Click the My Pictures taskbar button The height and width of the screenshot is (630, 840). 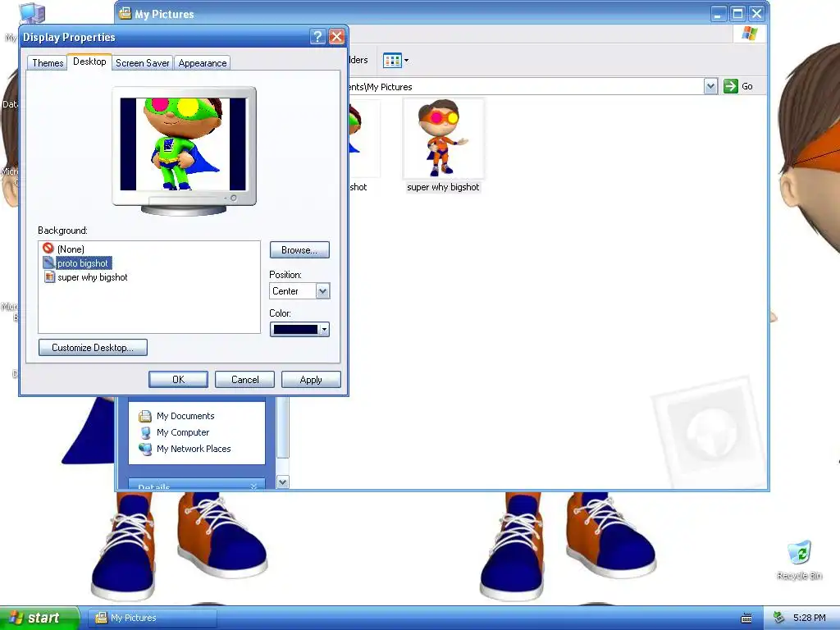click(x=152, y=618)
